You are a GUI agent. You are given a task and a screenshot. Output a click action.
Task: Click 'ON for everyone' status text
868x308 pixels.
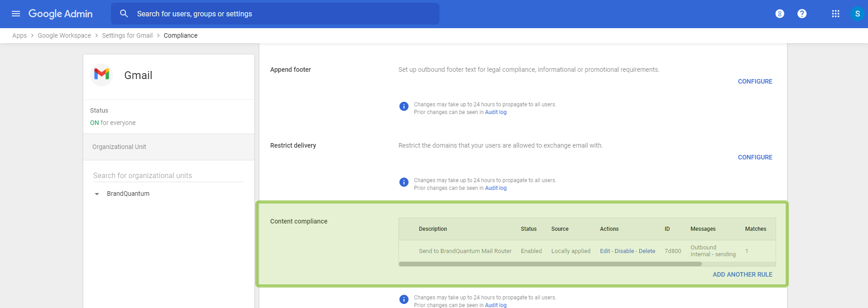tap(113, 123)
